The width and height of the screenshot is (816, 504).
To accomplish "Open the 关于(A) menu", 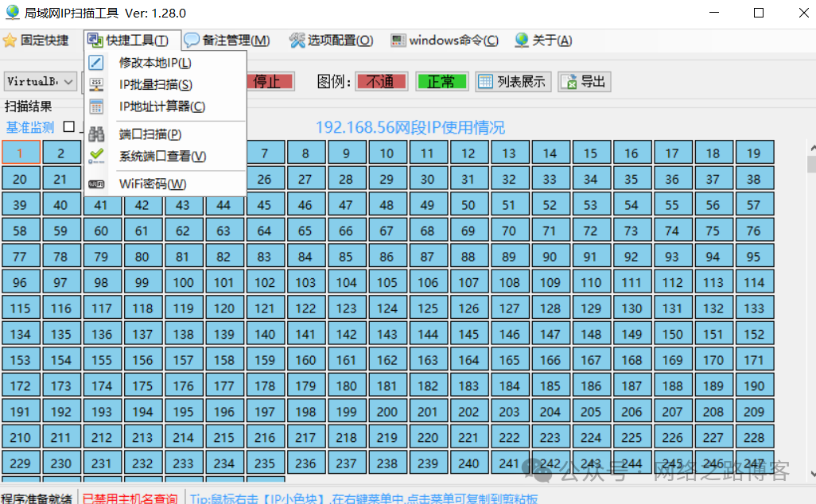I will coord(543,41).
